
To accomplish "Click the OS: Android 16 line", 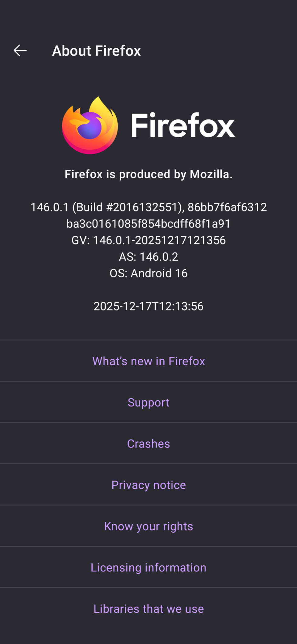I will 148,273.
